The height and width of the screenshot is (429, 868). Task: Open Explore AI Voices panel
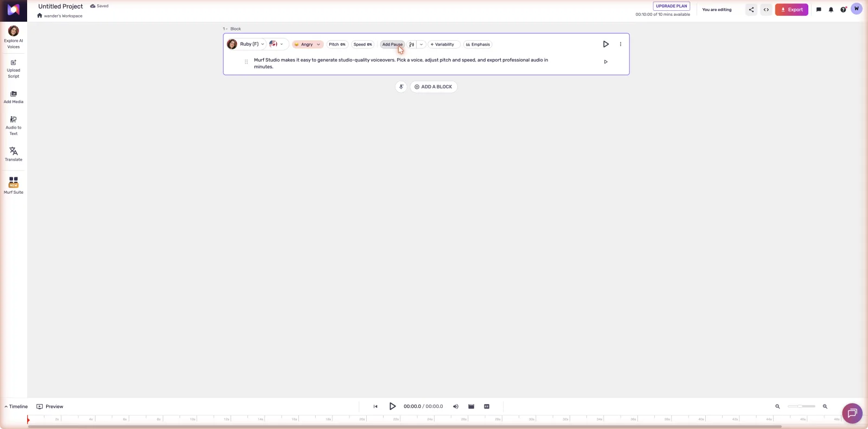click(x=14, y=37)
